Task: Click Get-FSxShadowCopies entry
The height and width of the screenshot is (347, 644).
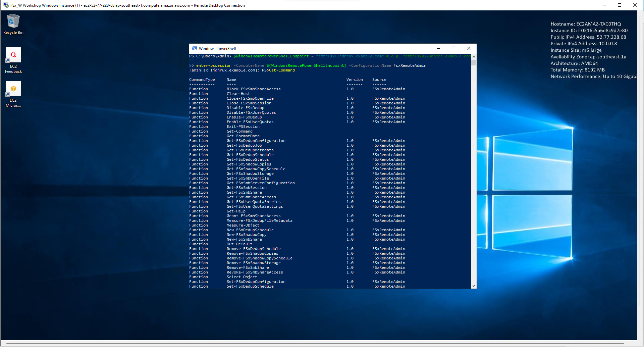Action: coord(249,164)
